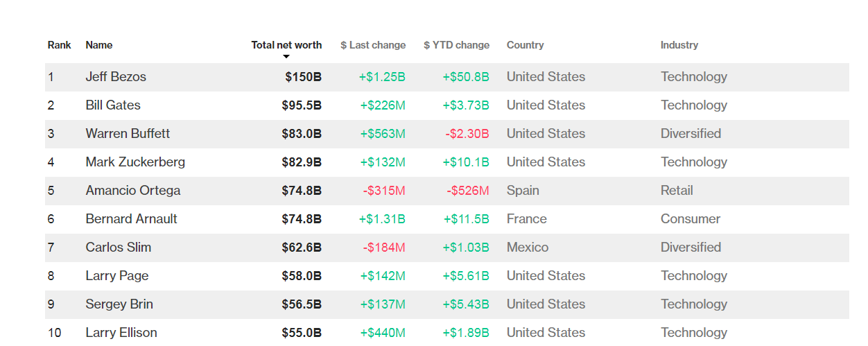Click the Industry column header
868x346 pixels.
(x=679, y=45)
